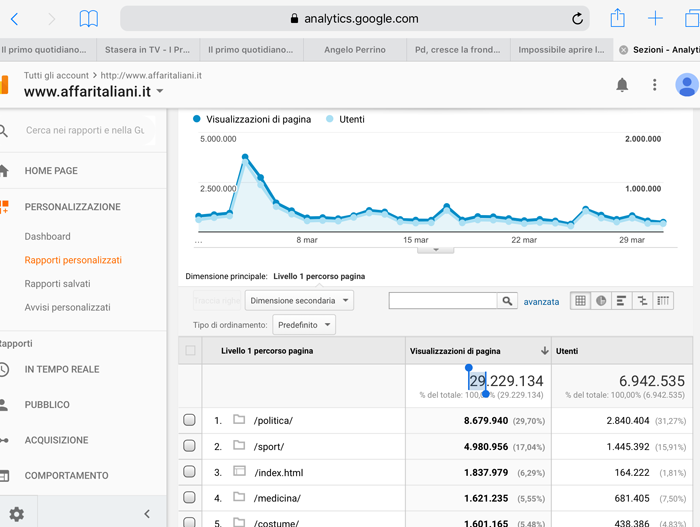Open admin settings gear icon
Viewport: 700px width, 527px height.
(17, 514)
